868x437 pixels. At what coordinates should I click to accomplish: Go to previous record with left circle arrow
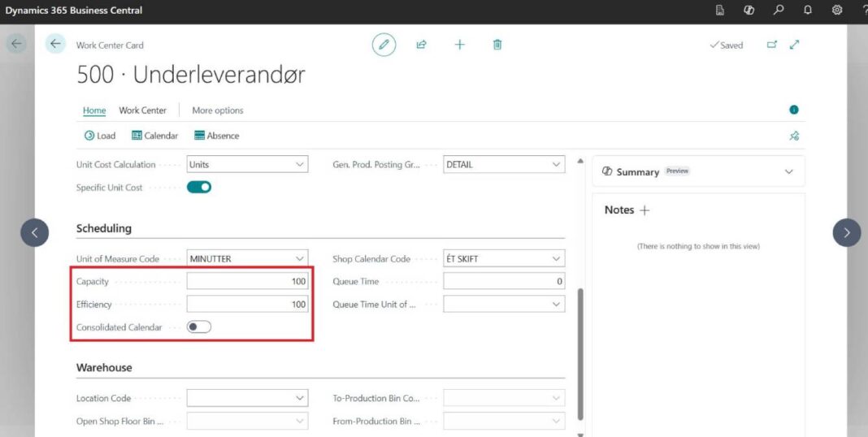point(34,233)
